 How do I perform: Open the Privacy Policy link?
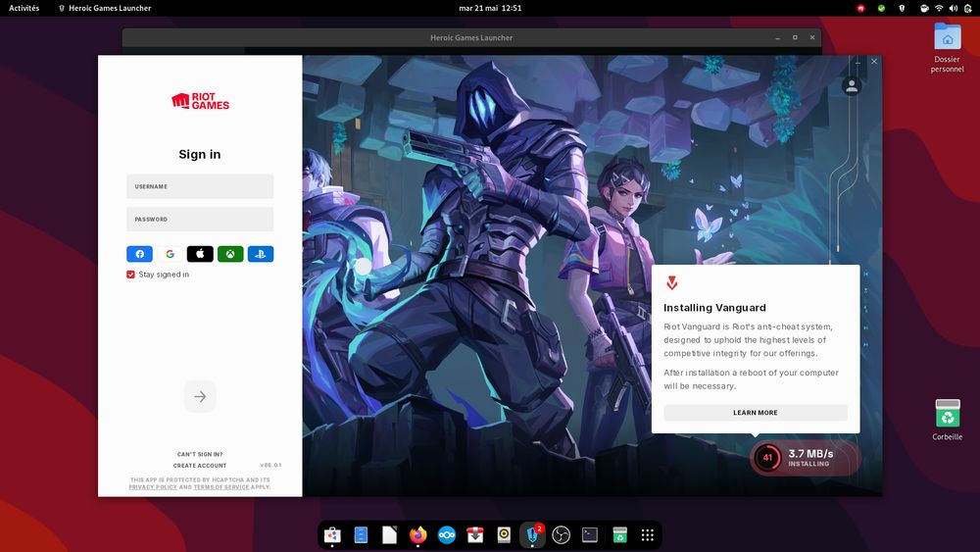(153, 487)
